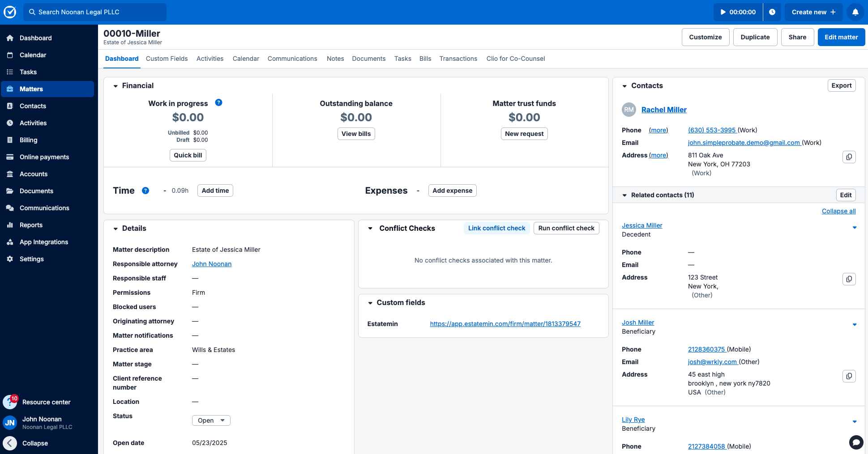Open the time entries clock icon
868x454 pixels.
coord(772,12)
